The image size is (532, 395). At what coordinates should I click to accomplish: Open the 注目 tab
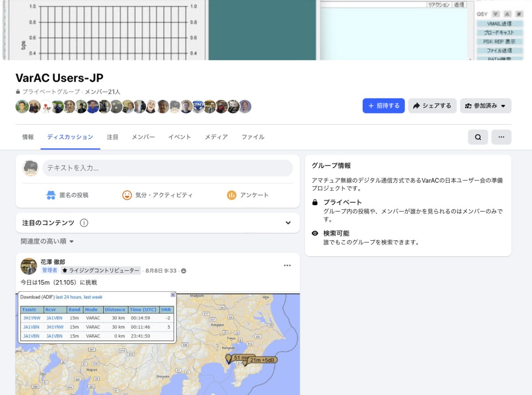[x=113, y=137]
